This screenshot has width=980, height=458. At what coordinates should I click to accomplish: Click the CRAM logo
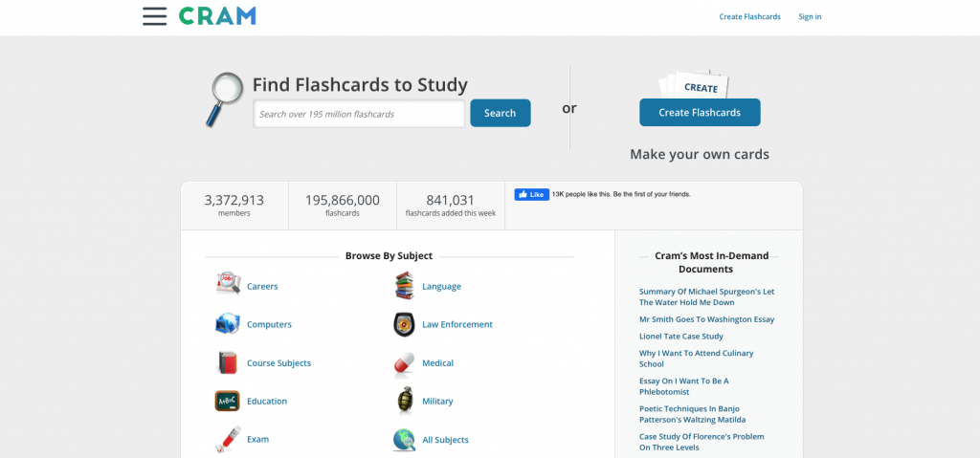pyautogui.click(x=217, y=16)
